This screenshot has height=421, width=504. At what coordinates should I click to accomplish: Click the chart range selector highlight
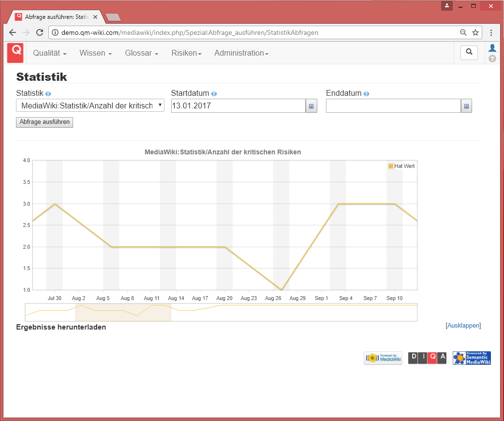pyautogui.click(x=123, y=313)
